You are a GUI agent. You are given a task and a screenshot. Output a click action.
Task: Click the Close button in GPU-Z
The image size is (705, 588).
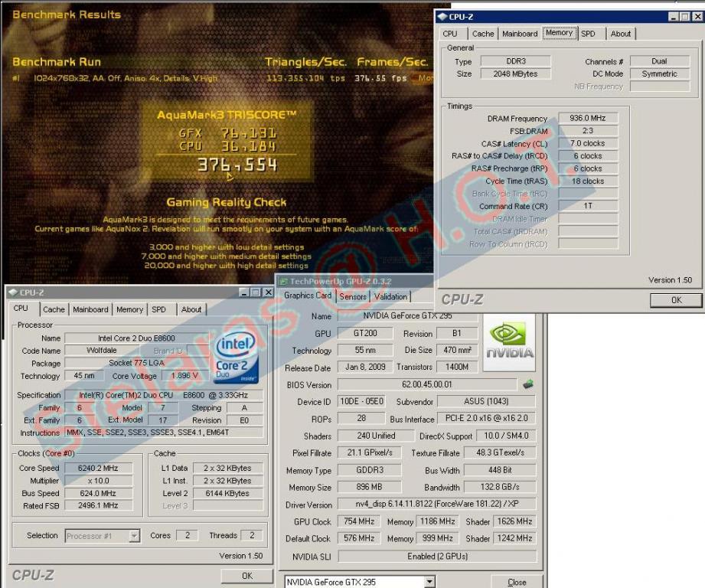517,582
